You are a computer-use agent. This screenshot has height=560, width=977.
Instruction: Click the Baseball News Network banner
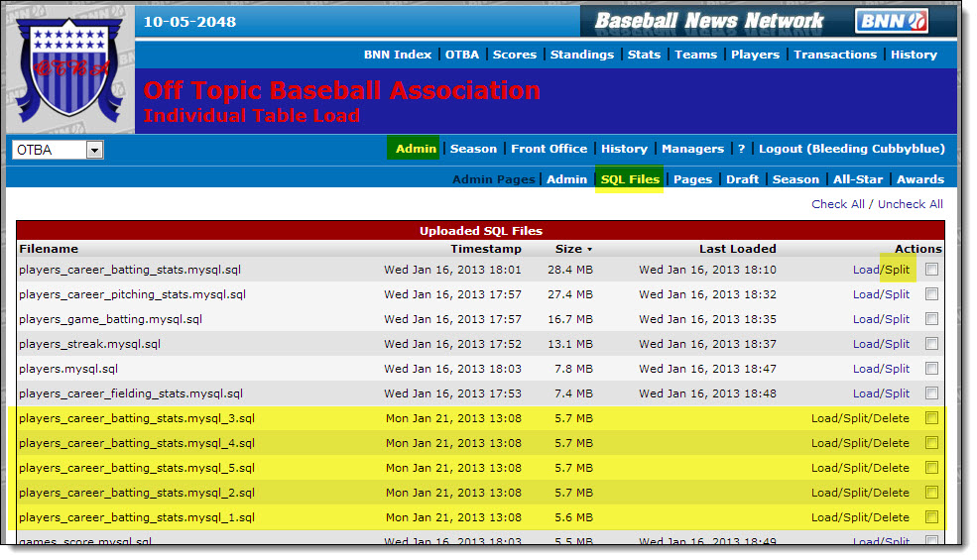(x=708, y=21)
